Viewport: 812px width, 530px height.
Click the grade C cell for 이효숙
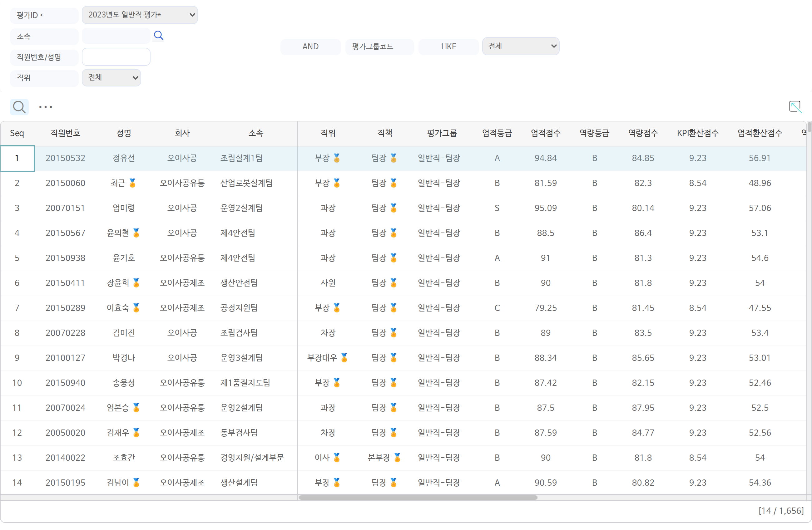click(497, 308)
